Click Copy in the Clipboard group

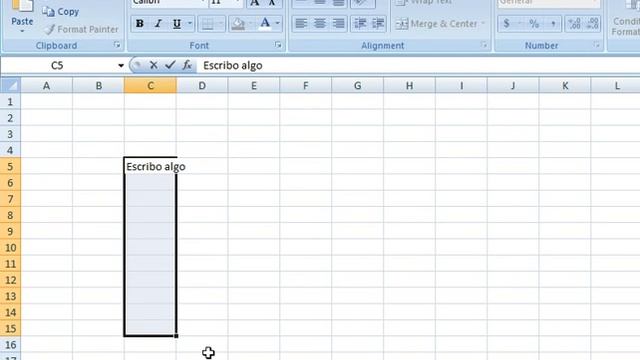[61, 12]
